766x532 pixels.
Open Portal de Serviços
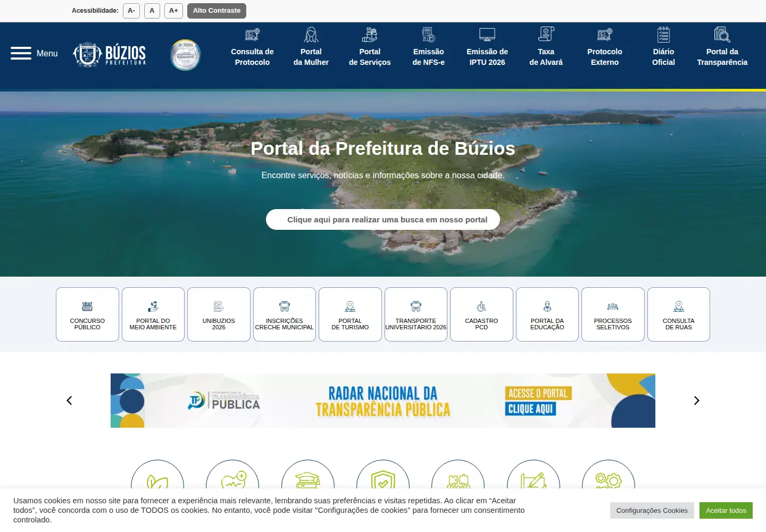pyautogui.click(x=370, y=47)
